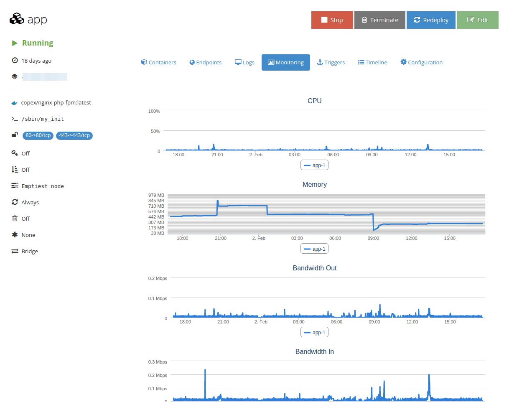Image resolution: width=532 pixels, height=402 pixels.
Task: Click the arrows icon beside Bridge
Action: coord(15,251)
